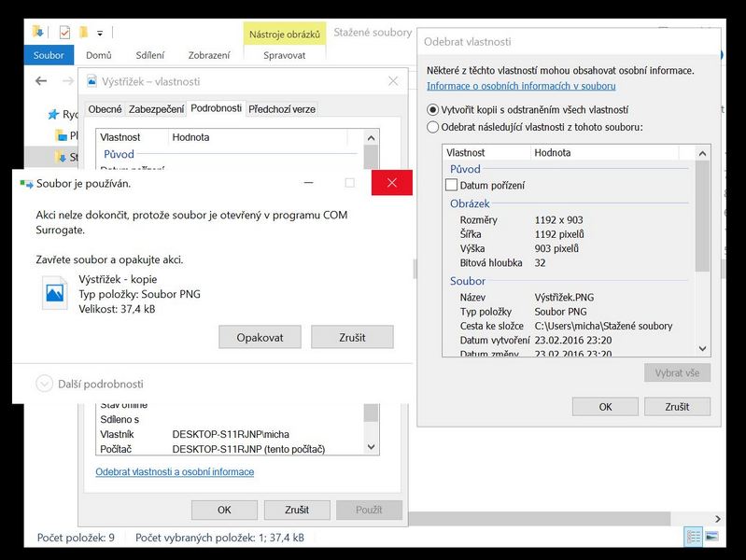Image resolution: width=746 pixels, height=560 pixels.
Task: Click the New folder icon in quick access toolbar
Action: coord(83,33)
